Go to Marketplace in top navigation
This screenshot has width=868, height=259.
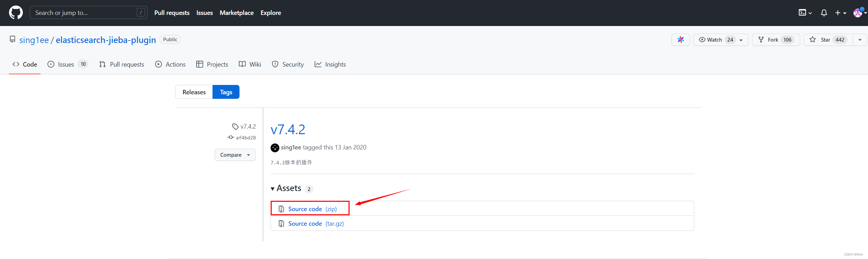(x=237, y=13)
